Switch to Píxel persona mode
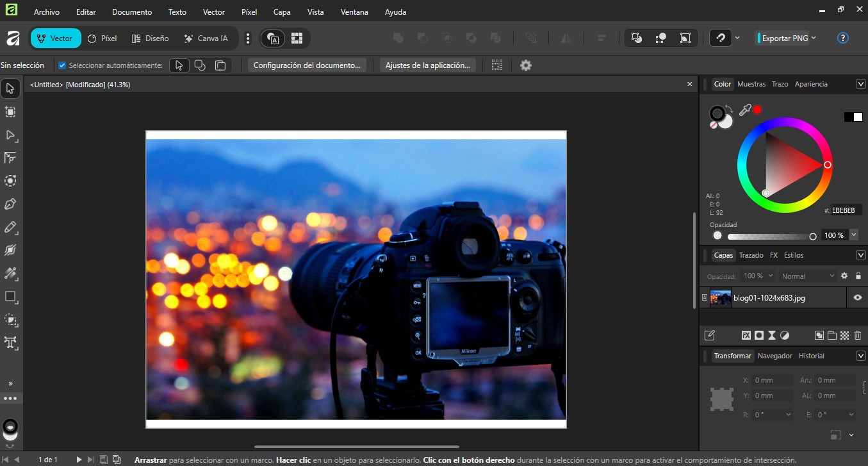Image resolution: width=868 pixels, height=466 pixels. click(x=101, y=38)
